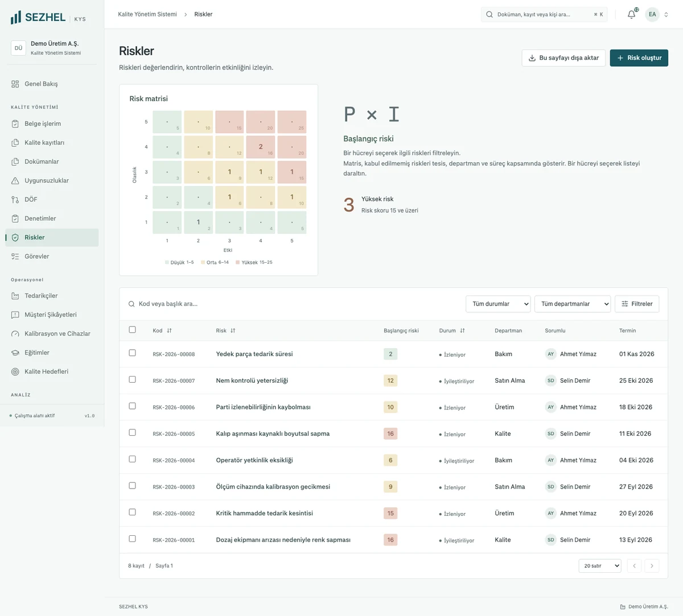Open the Tüm durumlar dropdown
The height and width of the screenshot is (616, 683).
pos(498,304)
